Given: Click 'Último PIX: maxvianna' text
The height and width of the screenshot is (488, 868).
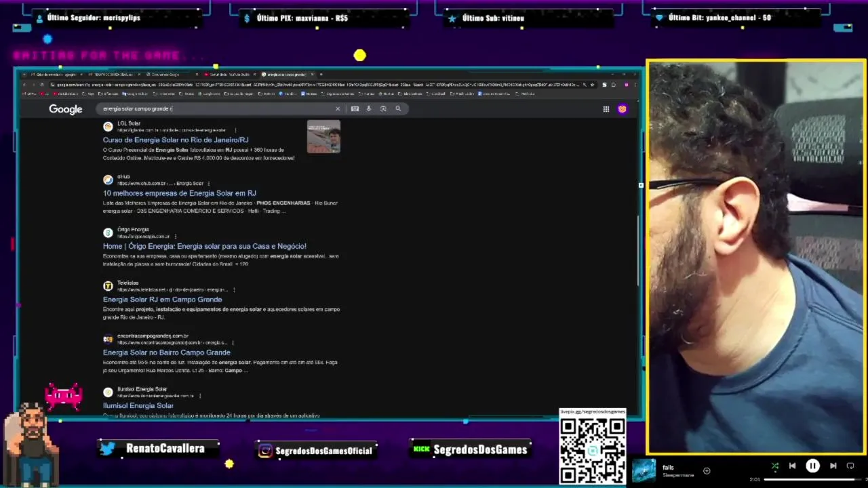Looking at the screenshot, I should coord(302,18).
